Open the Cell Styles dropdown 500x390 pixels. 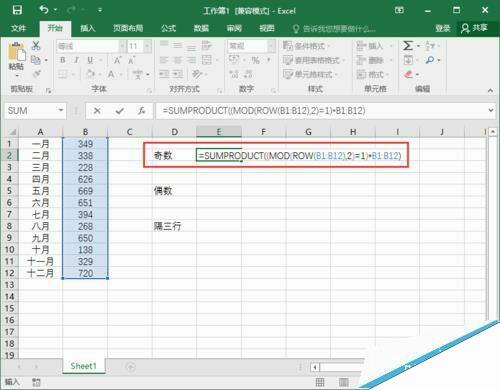pyautogui.click(x=311, y=74)
